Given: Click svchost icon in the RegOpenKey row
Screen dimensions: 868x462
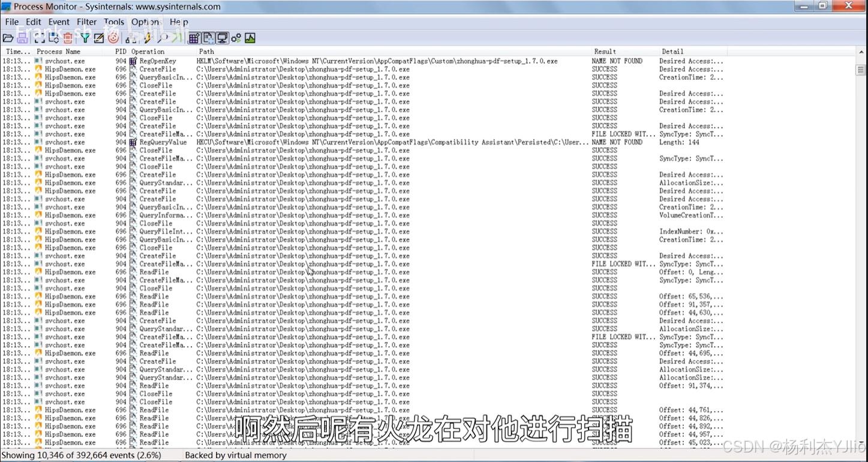Looking at the screenshot, I should click(x=38, y=61).
